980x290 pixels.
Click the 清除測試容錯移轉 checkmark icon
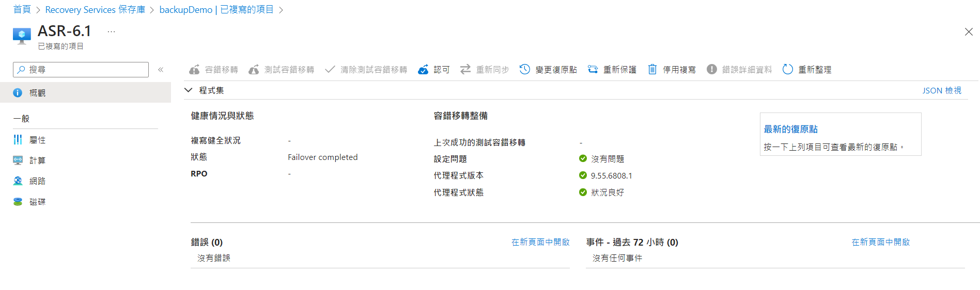pos(330,69)
